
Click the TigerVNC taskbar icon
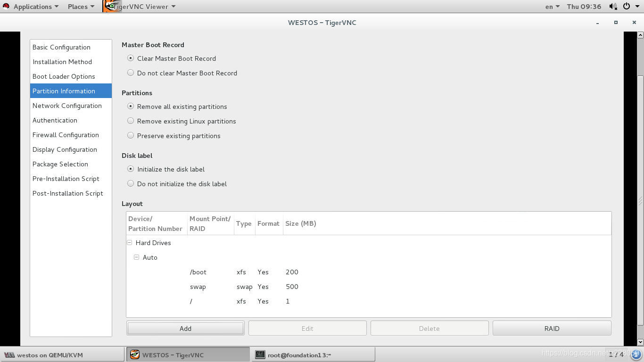[x=135, y=354]
